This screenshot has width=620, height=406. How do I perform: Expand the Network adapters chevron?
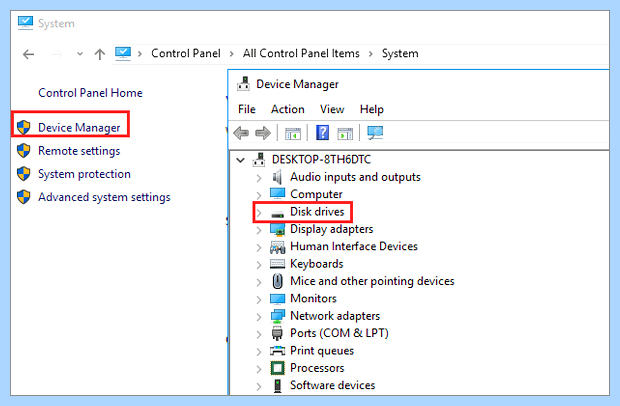tap(259, 317)
